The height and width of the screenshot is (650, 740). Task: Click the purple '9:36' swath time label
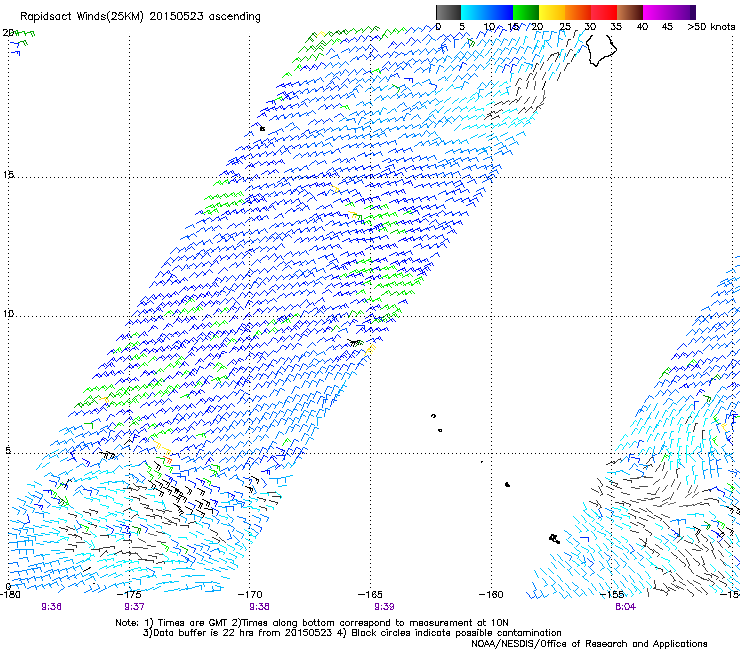click(x=51, y=607)
